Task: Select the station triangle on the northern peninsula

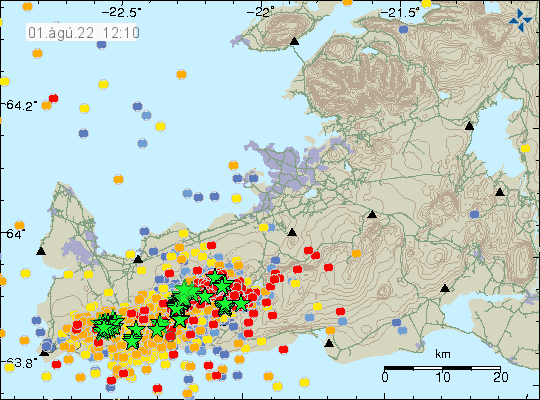Action: click(x=294, y=42)
